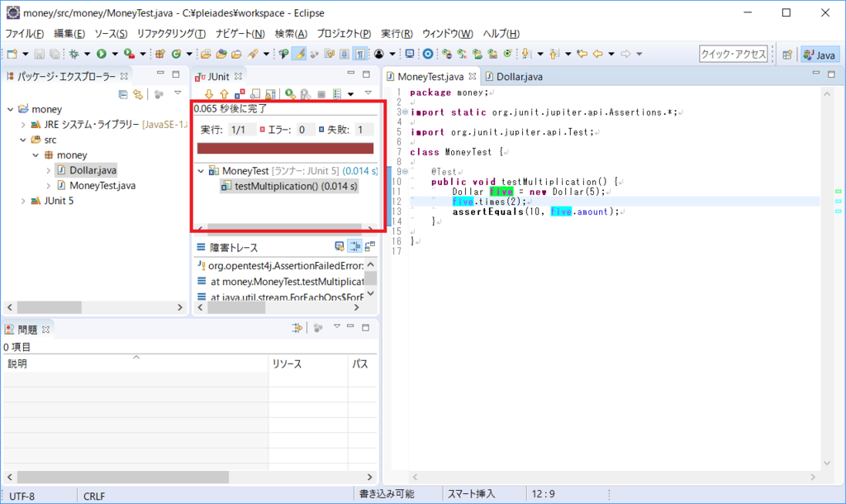The image size is (846, 504).
Task: Switch to the Dollar.java editor tab
Action: click(514, 77)
